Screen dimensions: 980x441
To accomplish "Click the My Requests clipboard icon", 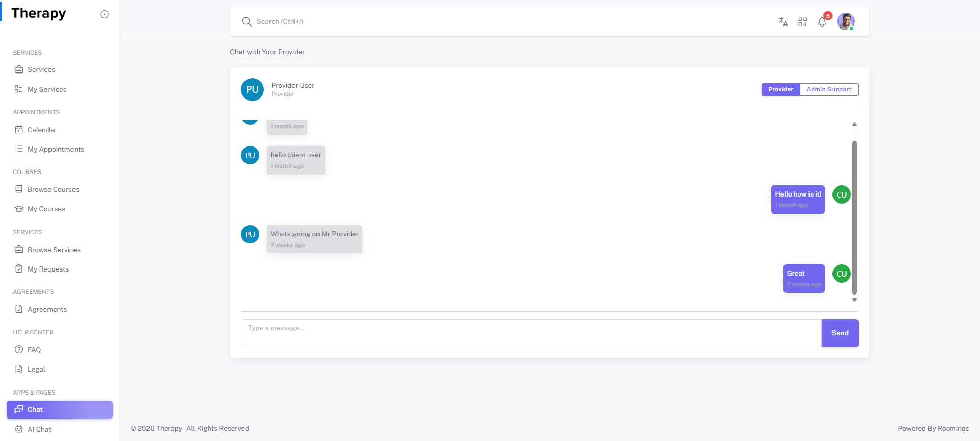I will point(19,268).
